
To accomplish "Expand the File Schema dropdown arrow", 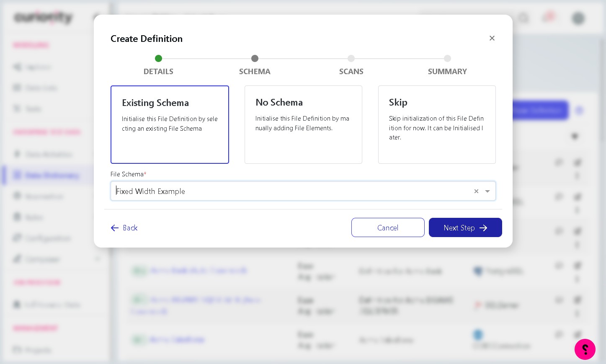I will pyautogui.click(x=487, y=191).
